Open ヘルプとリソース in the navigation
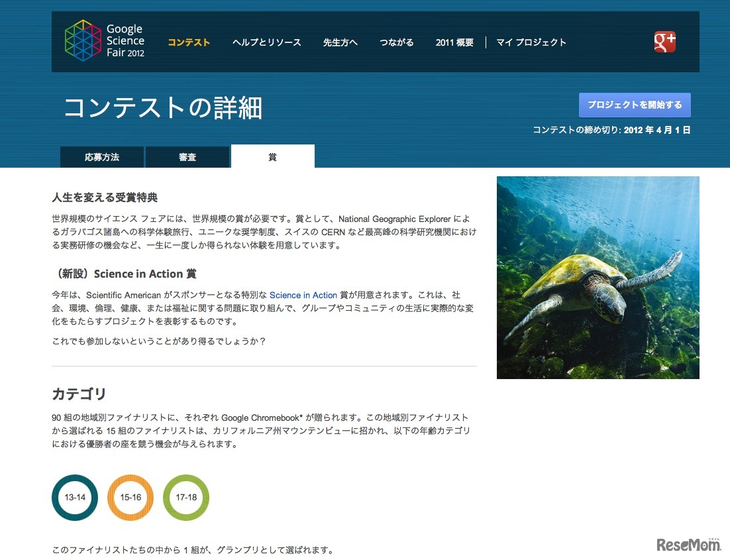730x560 pixels. point(267,42)
